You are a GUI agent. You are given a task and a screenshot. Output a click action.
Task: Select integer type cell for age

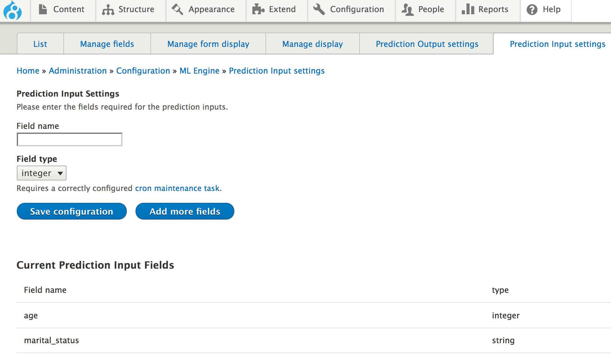[x=506, y=316]
